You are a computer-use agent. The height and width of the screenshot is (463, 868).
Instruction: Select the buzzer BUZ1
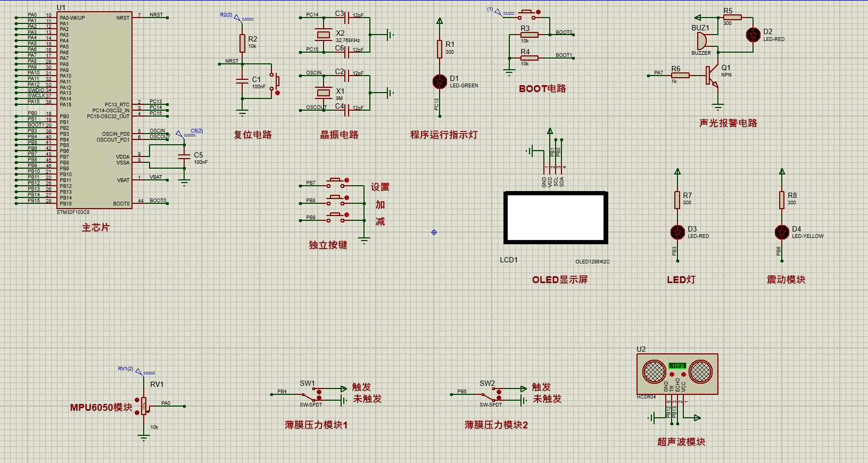701,41
